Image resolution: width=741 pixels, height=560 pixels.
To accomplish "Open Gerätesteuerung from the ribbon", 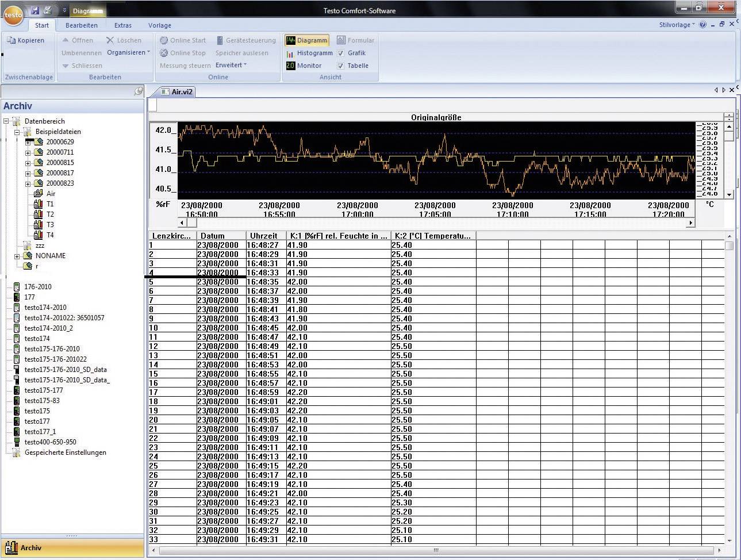I will [247, 40].
